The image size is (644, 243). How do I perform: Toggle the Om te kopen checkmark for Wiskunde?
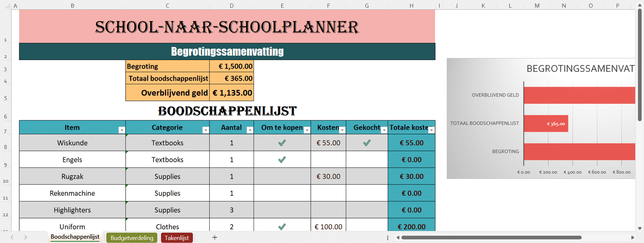[x=282, y=143]
